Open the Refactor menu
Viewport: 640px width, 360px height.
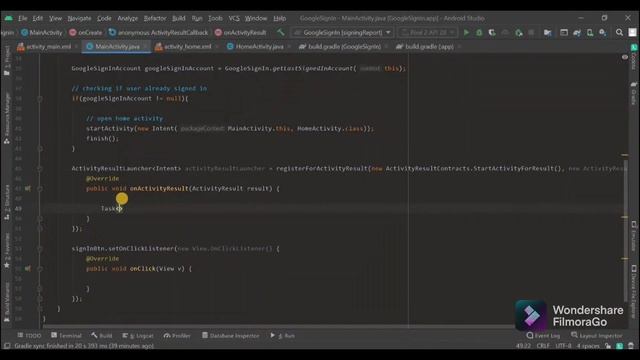(155, 18)
